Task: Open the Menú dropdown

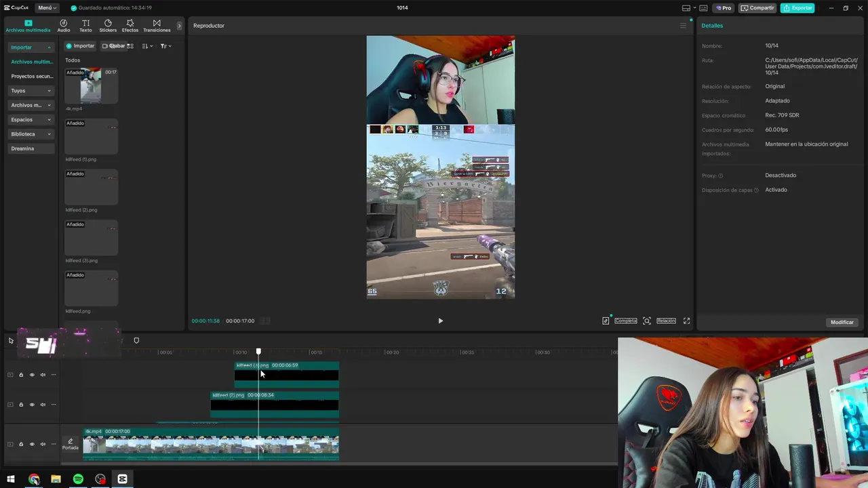Action: click(47, 8)
